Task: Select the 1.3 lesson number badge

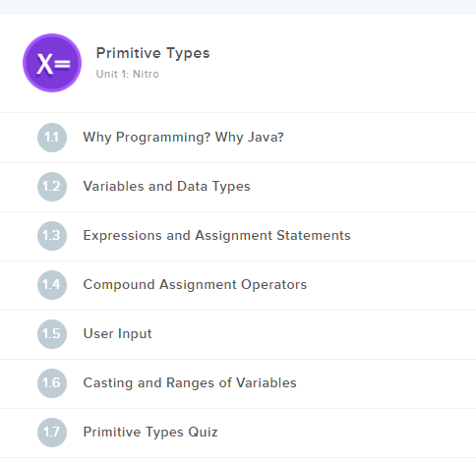Action: (52, 236)
